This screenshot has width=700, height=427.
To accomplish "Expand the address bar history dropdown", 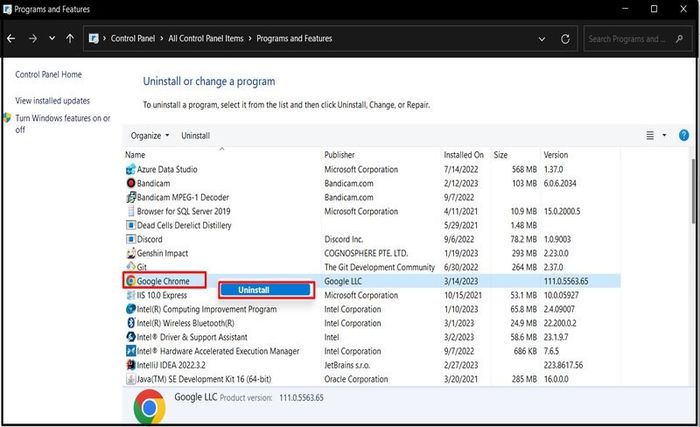I will tap(542, 39).
